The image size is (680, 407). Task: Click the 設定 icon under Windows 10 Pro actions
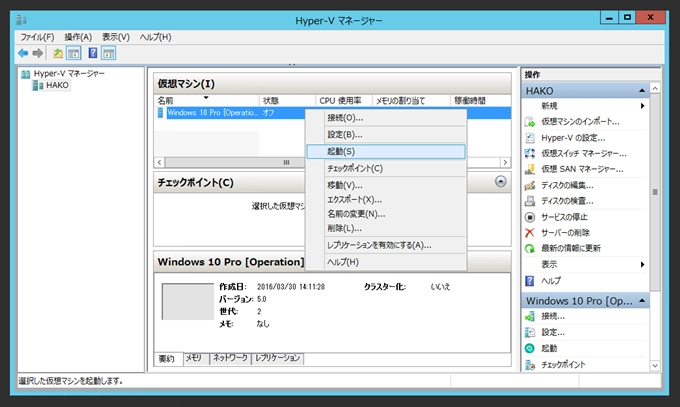[x=530, y=332]
